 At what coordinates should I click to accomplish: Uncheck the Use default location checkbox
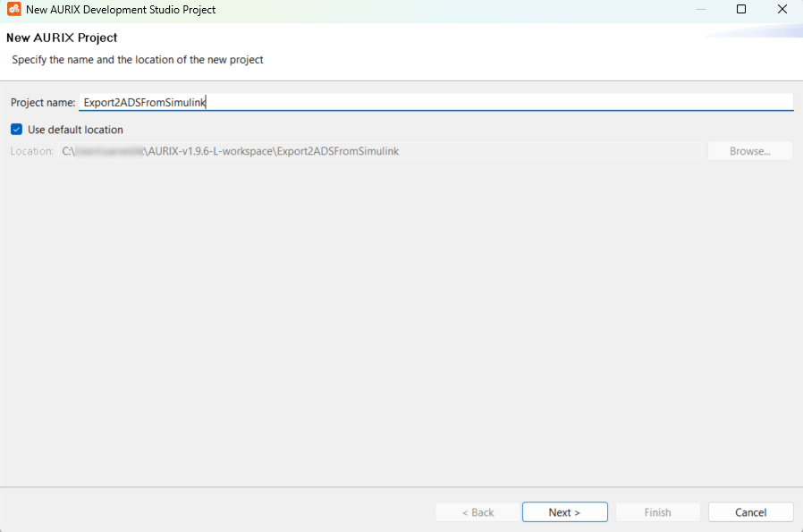pos(16,130)
